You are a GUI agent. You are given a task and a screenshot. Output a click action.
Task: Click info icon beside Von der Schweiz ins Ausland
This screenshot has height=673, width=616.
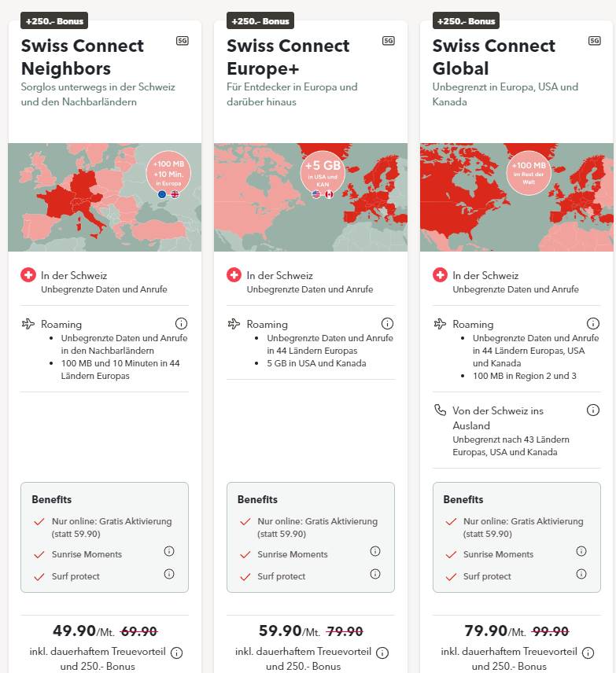[x=593, y=410]
